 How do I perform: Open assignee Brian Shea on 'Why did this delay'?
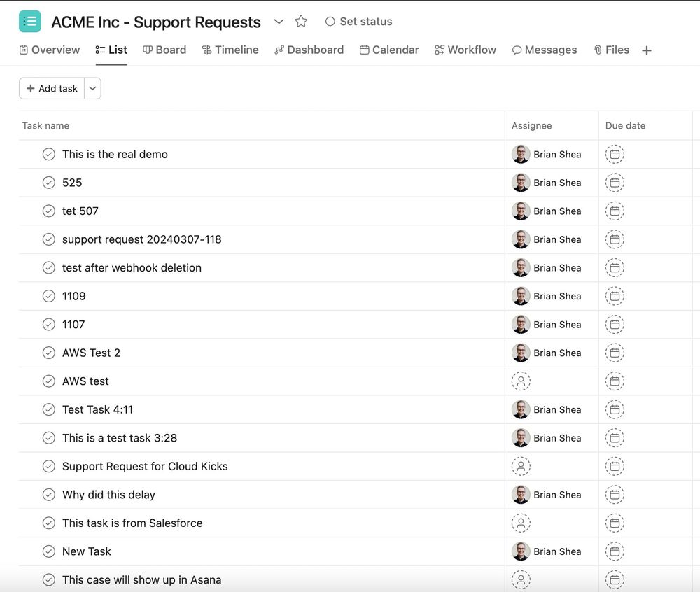547,495
